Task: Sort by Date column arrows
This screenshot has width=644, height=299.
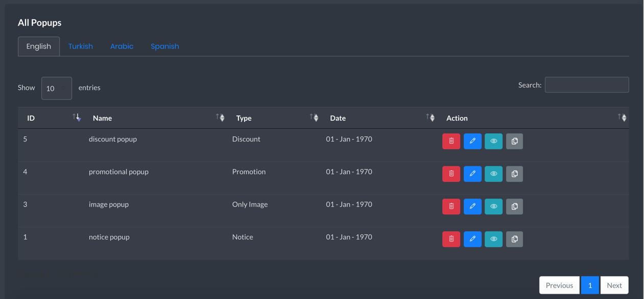Action: point(431,117)
